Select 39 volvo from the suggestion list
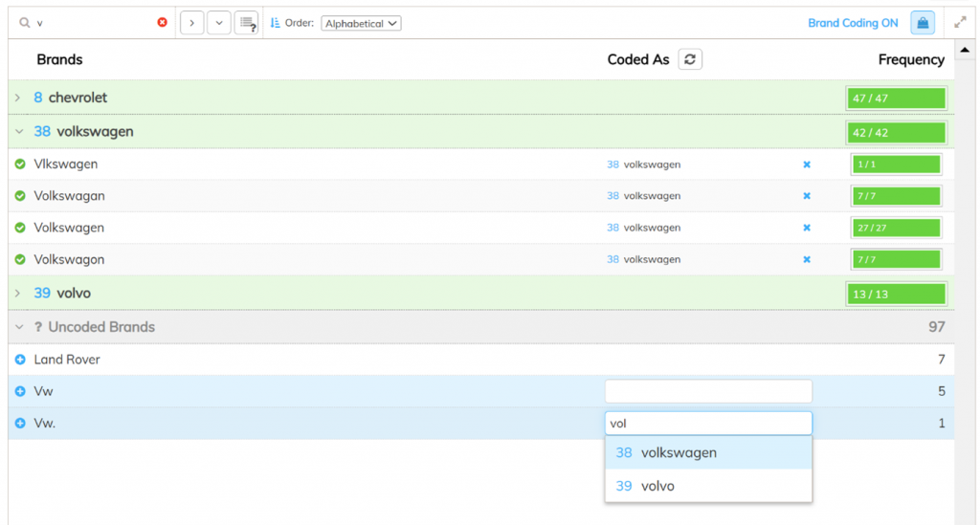Screen dimensions: 980x525 click(708, 486)
